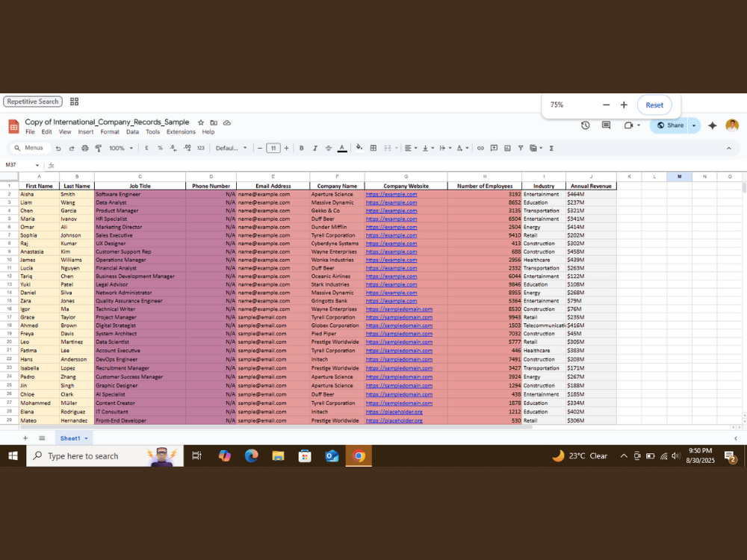Toggle bold formatting
Viewport: 747px width, 560px height.
302,148
